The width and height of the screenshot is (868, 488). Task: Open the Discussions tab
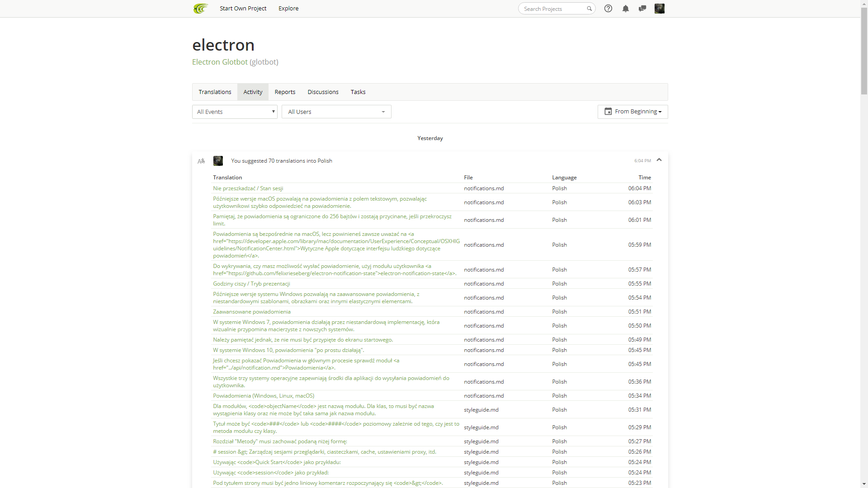coord(323,92)
